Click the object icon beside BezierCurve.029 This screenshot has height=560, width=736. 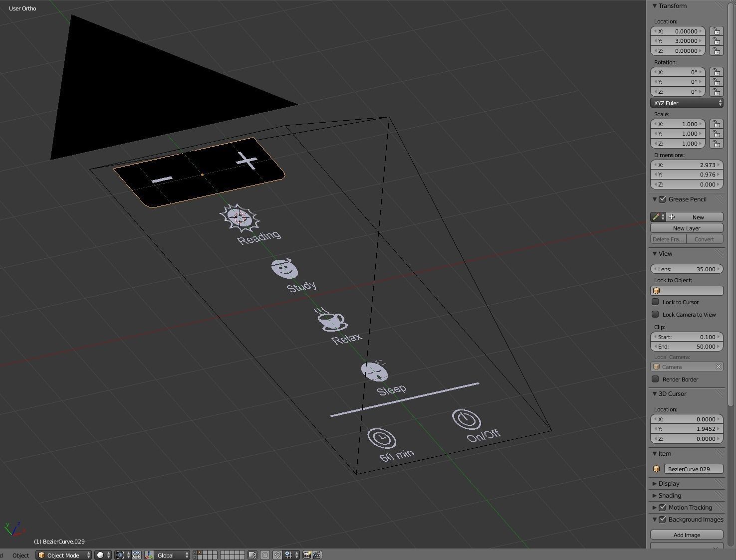[x=657, y=469]
